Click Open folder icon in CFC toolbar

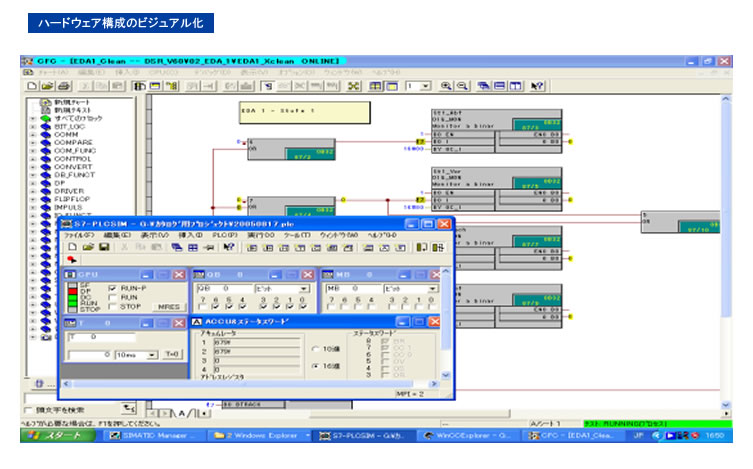click(x=47, y=86)
